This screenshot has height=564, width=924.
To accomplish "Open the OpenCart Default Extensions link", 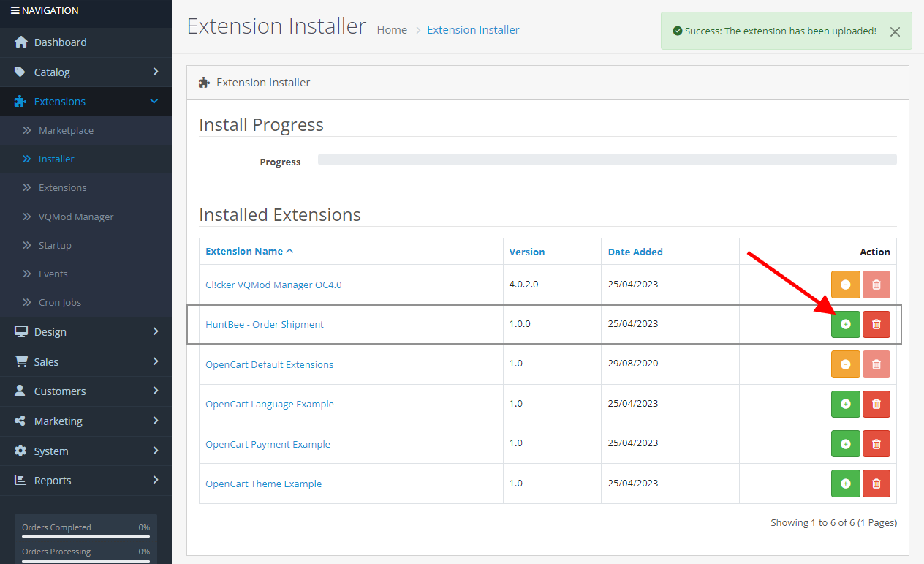I will click(269, 364).
